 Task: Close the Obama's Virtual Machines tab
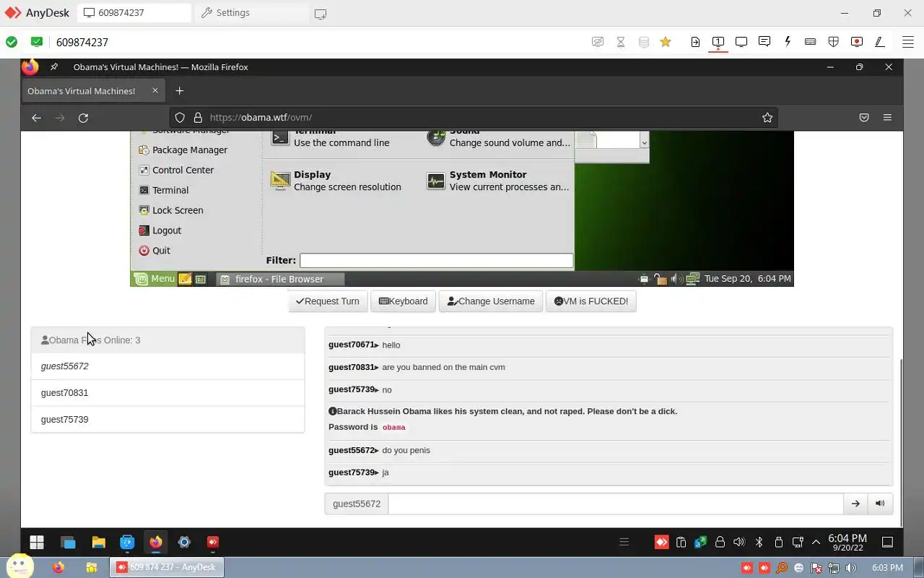click(154, 91)
